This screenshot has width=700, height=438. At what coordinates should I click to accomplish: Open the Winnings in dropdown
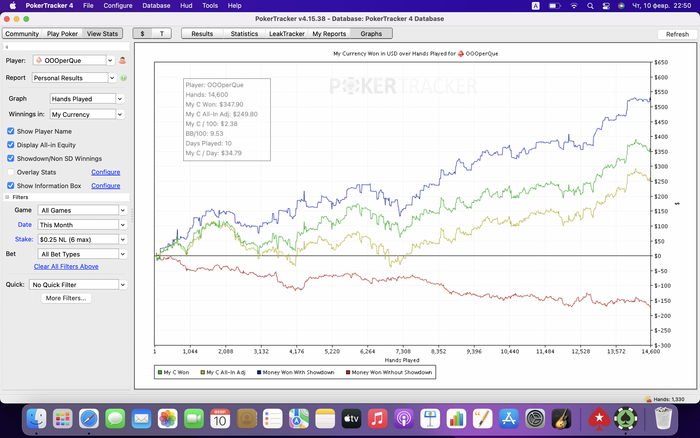pyautogui.click(x=87, y=114)
